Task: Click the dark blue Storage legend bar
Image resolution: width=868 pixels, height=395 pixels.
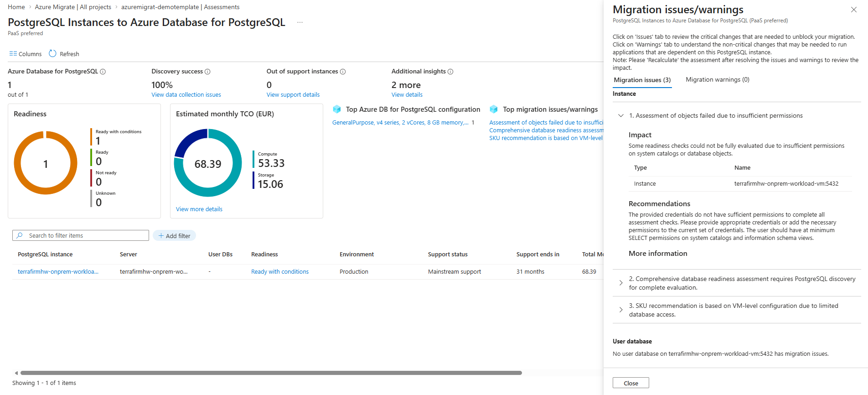Action: click(253, 180)
